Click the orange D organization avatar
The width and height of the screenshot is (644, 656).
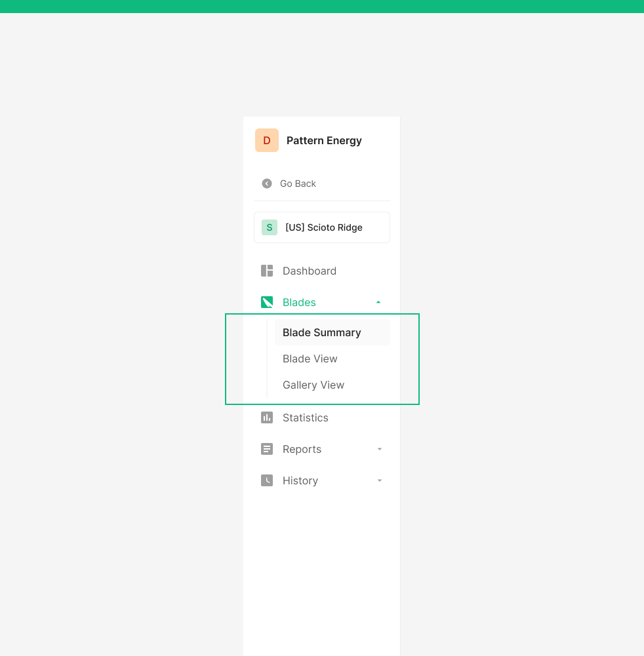coord(267,140)
